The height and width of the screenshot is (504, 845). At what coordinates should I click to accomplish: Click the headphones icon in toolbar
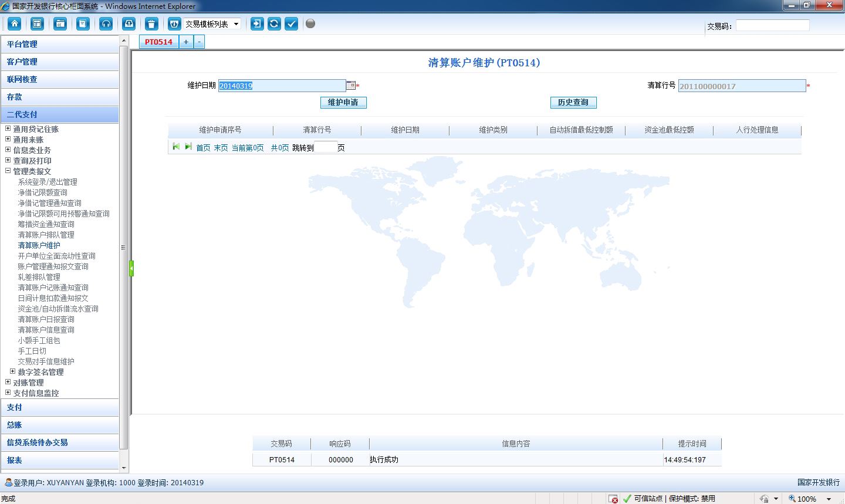point(106,23)
